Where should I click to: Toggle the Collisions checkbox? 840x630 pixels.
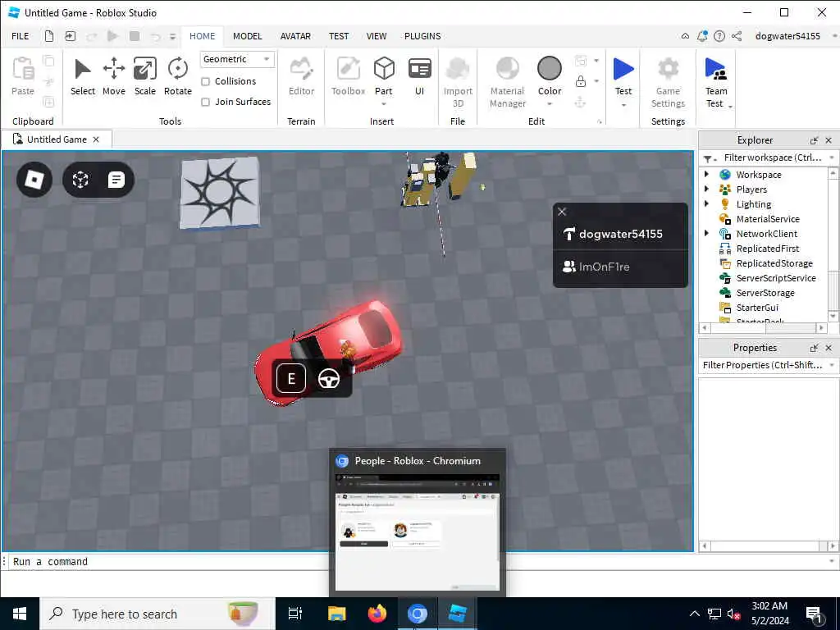click(x=205, y=81)
